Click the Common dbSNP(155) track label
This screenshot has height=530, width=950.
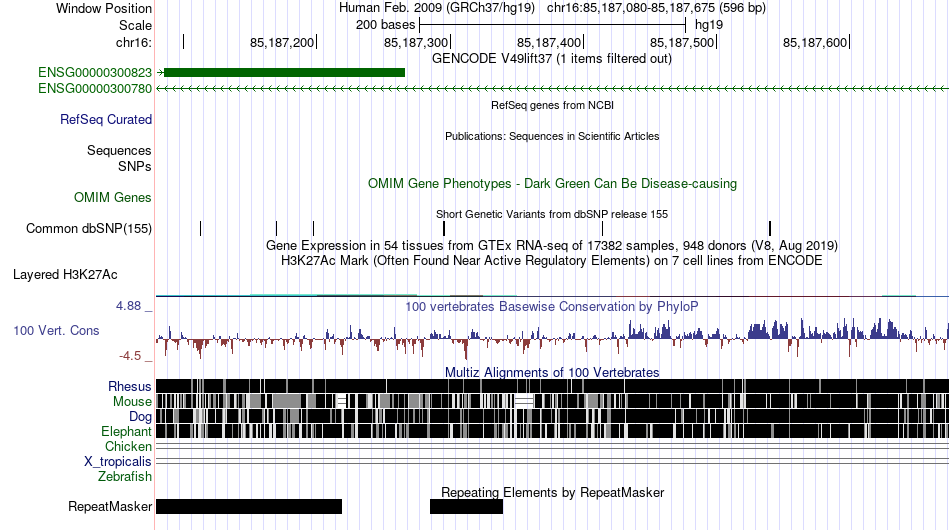coord(88,228)
